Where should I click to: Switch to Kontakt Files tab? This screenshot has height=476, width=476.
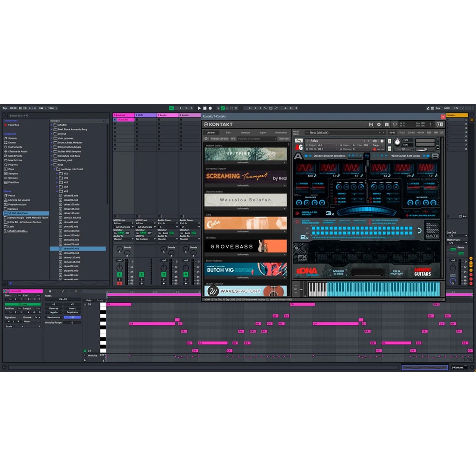click(x=228, y=132)
